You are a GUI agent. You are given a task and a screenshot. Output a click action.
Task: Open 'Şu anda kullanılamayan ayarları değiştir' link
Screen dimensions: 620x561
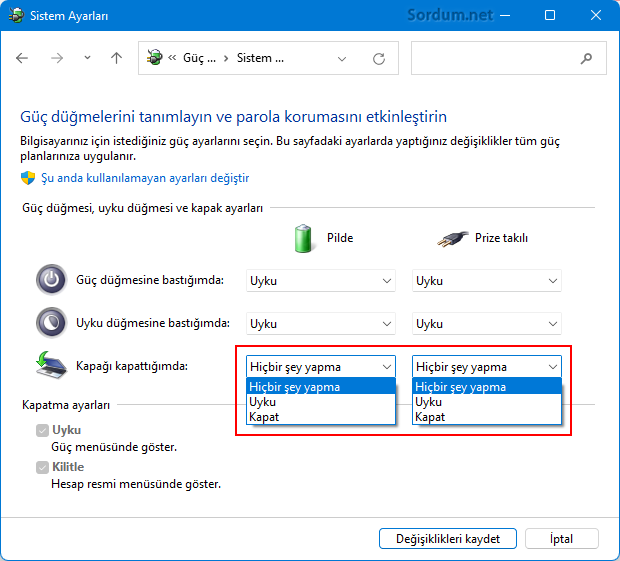pos(145,178)
